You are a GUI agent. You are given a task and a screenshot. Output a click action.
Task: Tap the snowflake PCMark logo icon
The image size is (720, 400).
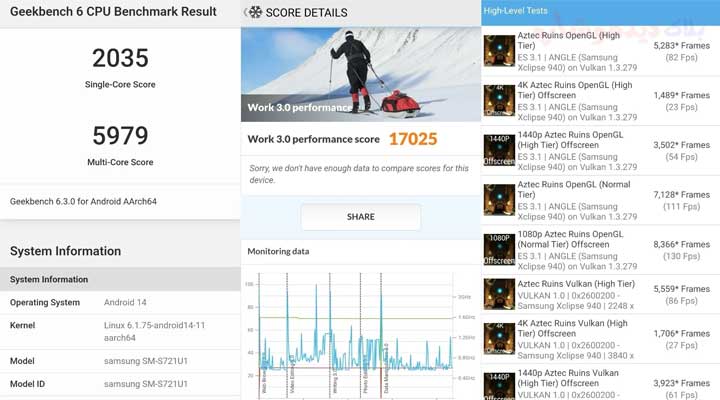tap(255, 12)
